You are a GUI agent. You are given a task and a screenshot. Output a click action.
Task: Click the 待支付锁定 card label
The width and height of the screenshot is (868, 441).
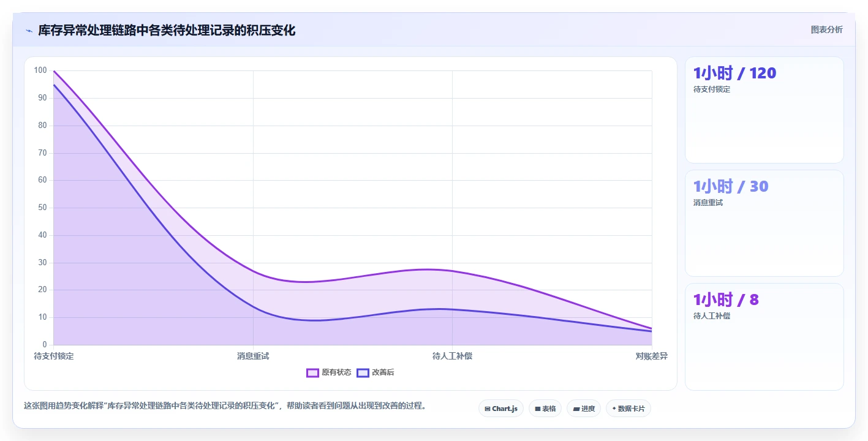click(712, 89)
